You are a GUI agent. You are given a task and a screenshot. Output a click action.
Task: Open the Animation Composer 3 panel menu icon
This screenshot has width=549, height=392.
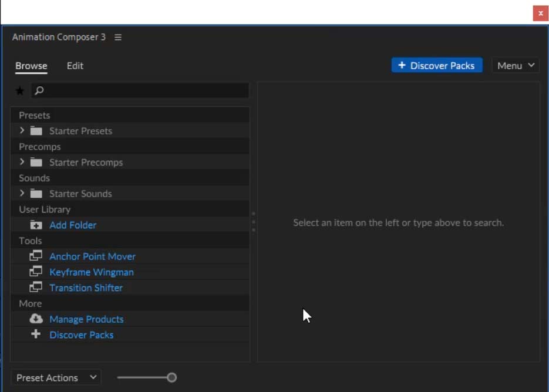(118, 37)
